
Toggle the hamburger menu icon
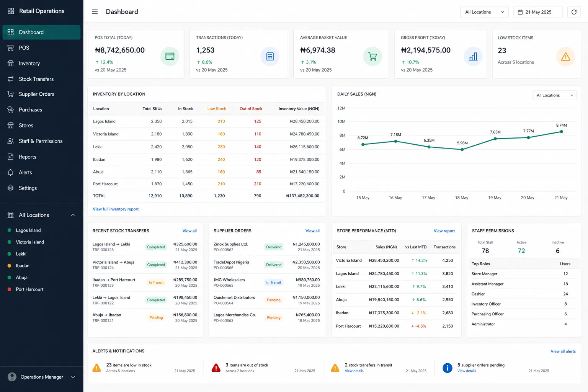95,12
